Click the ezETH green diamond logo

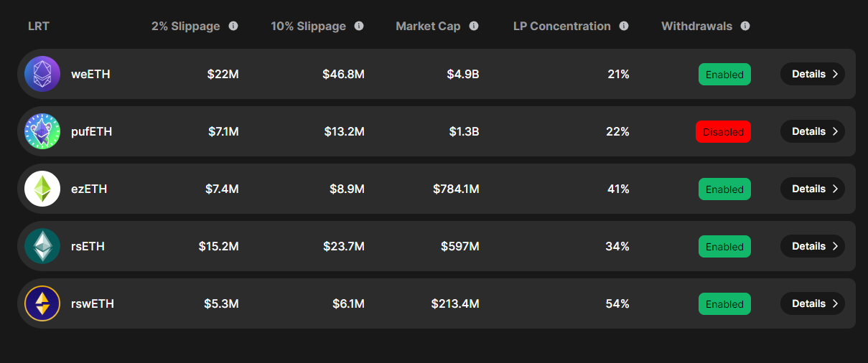pyautogui.click(x=42, y=189)
